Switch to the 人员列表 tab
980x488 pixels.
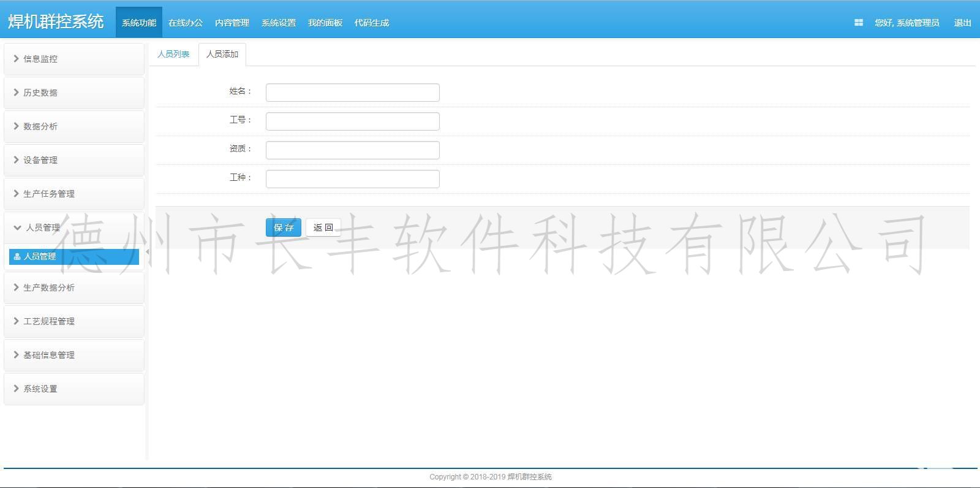173,55
